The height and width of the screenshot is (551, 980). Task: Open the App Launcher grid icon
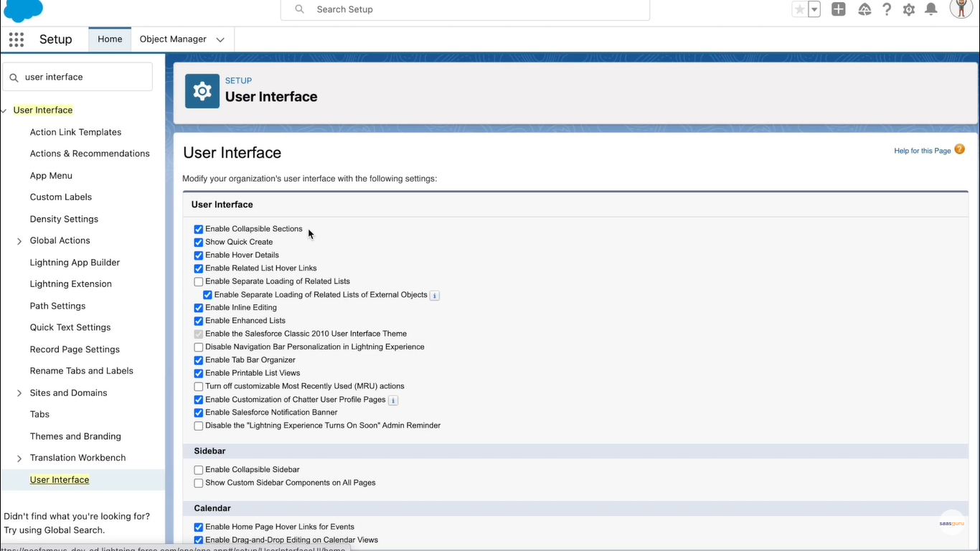click(17, 39)
